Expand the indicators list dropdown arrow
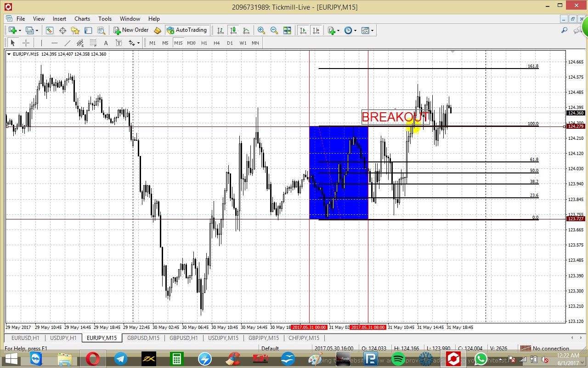588x368 pixels. click(338, 31)
